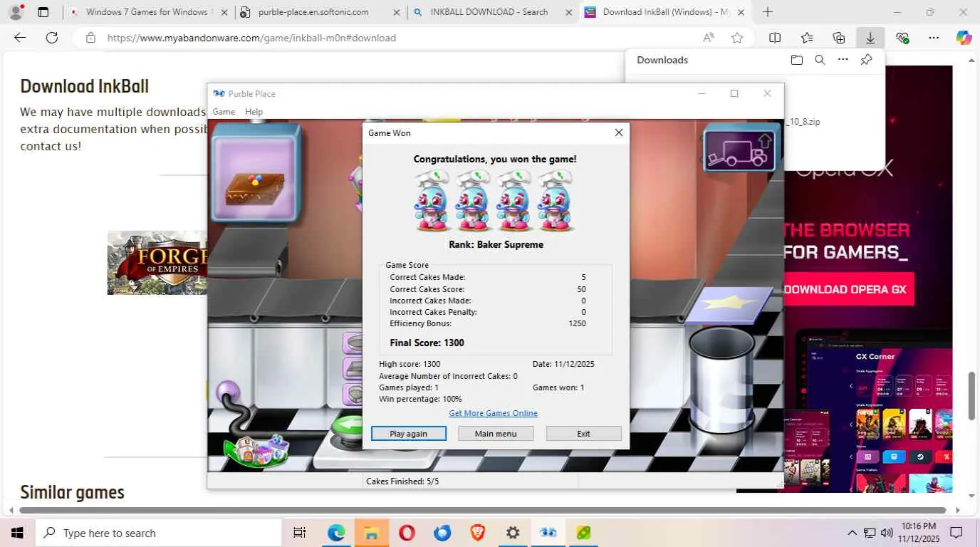This screenshot has height=547, width=980.
Task: Click the Rank: Baker Supreme text
Action: pos(496,244)
